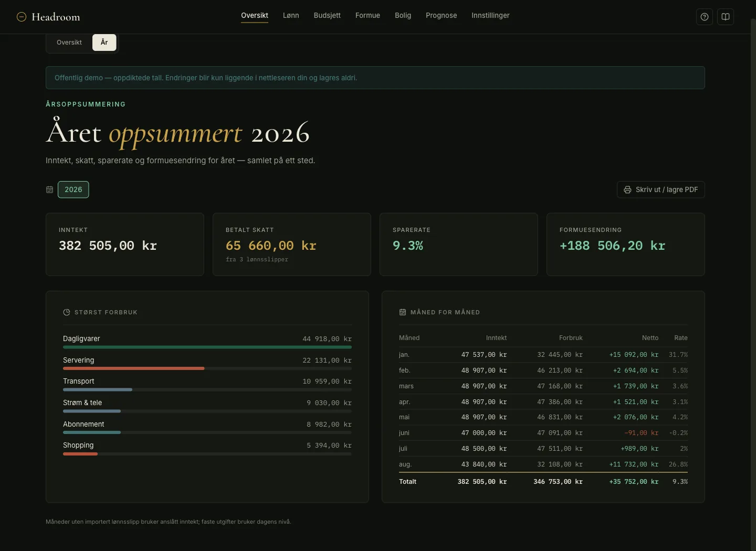Viewport: 756px width, 551px height.
Task: Click footnote about måneder uten importert lønnsslipp
Action: pyautogui.click(x=169, y=522)
